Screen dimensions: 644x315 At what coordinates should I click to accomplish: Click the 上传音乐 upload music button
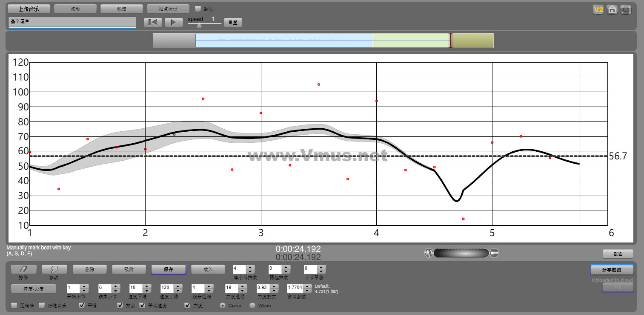29,9
